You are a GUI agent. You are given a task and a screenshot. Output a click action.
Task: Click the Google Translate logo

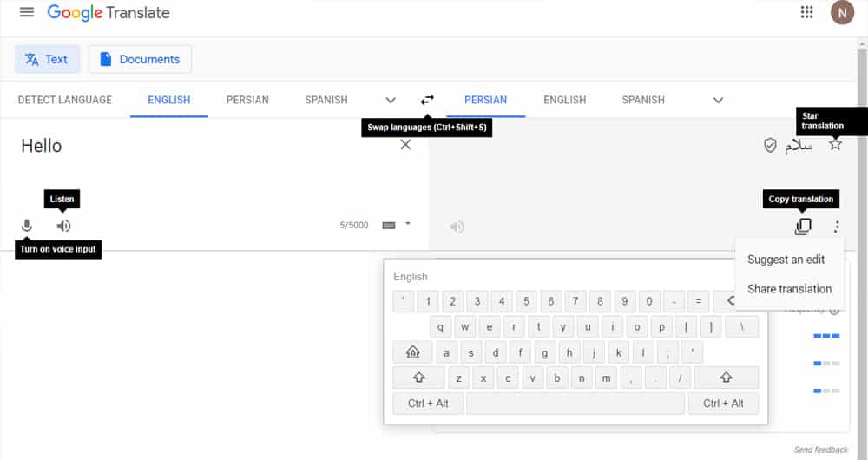(108, 13)
